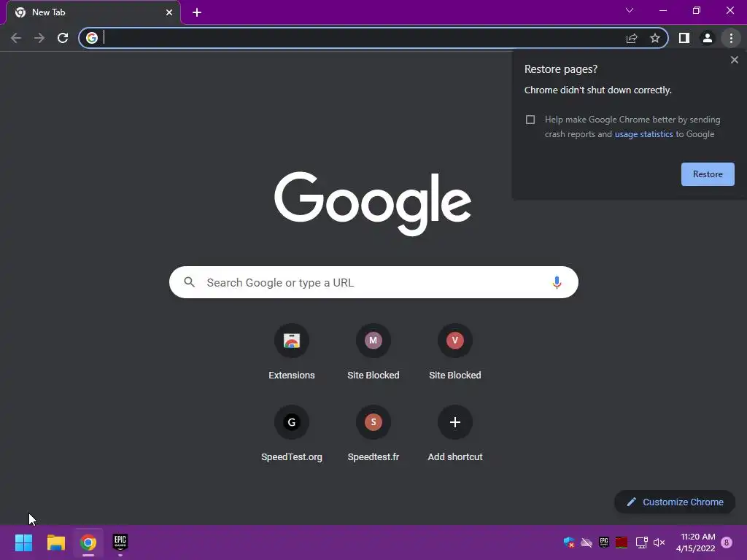
Task: Open a new tab with plus
Action: 197,12
